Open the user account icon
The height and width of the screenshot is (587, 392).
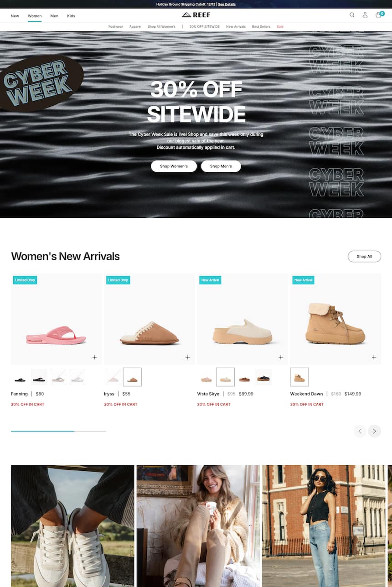pyautogui.click(x=365, y=15)
